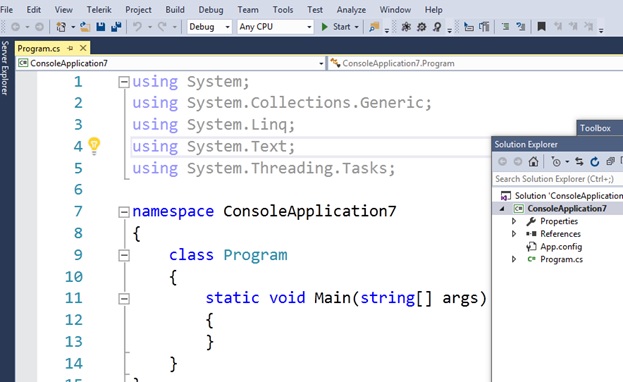
Task: Collapse the class Program outline block
Action: coord(124,255)
